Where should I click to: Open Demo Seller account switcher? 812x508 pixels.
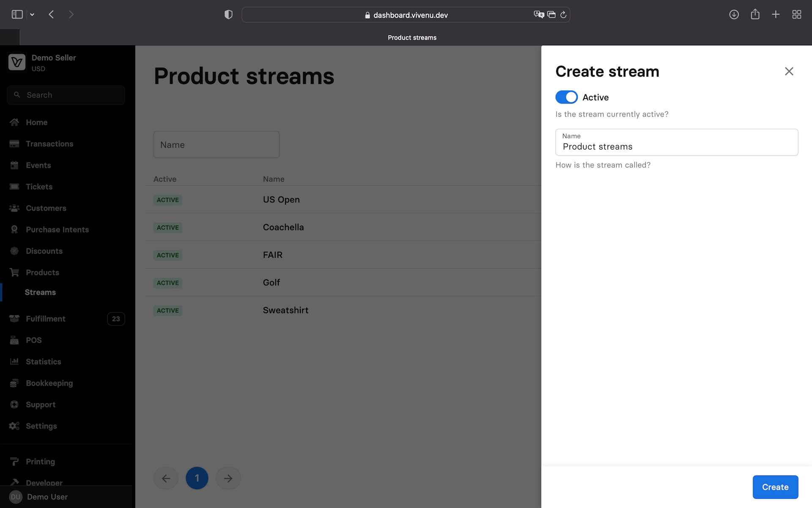click(x=53, y=63)
